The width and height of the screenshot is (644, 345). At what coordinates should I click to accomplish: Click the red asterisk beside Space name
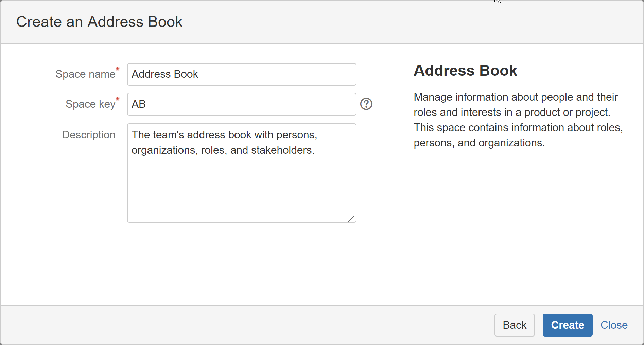tap(118, 69)
